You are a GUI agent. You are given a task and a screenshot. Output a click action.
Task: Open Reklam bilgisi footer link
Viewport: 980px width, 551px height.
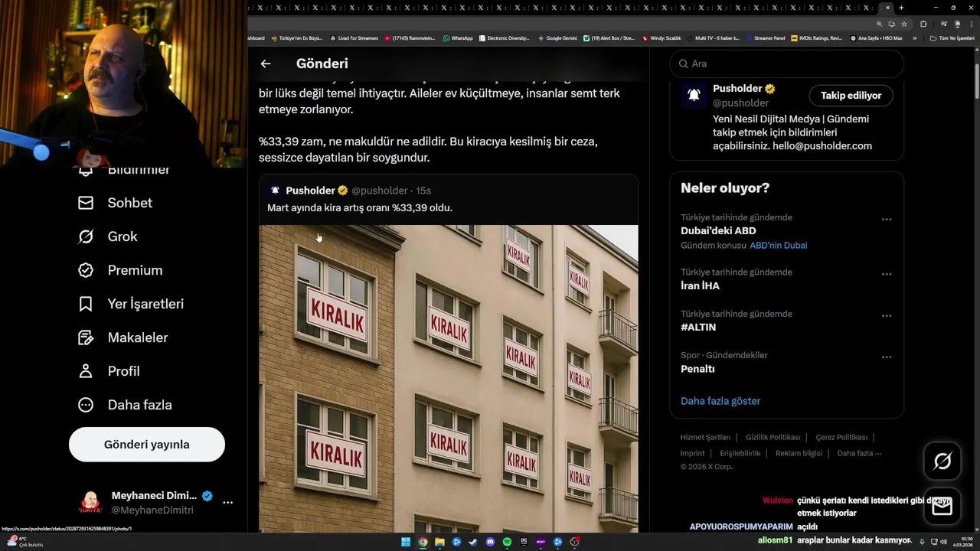(x=799, y=453)
